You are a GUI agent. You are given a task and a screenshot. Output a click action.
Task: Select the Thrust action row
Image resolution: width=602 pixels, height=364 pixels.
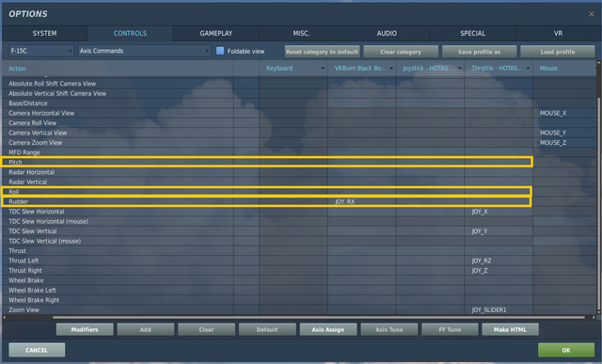(x=299, y=251)
